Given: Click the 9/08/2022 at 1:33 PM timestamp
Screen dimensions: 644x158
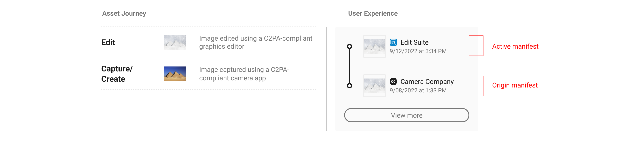Looking at the screenshot, I should click(x=418, y=90).
